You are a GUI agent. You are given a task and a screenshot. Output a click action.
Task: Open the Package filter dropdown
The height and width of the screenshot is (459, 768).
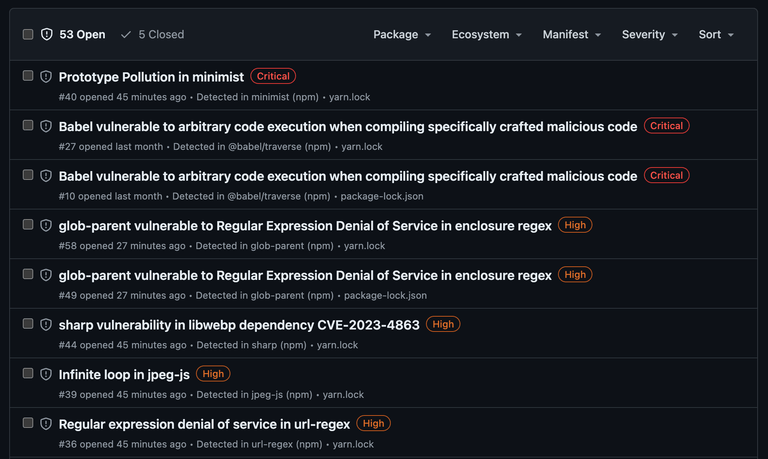point(402,34)
